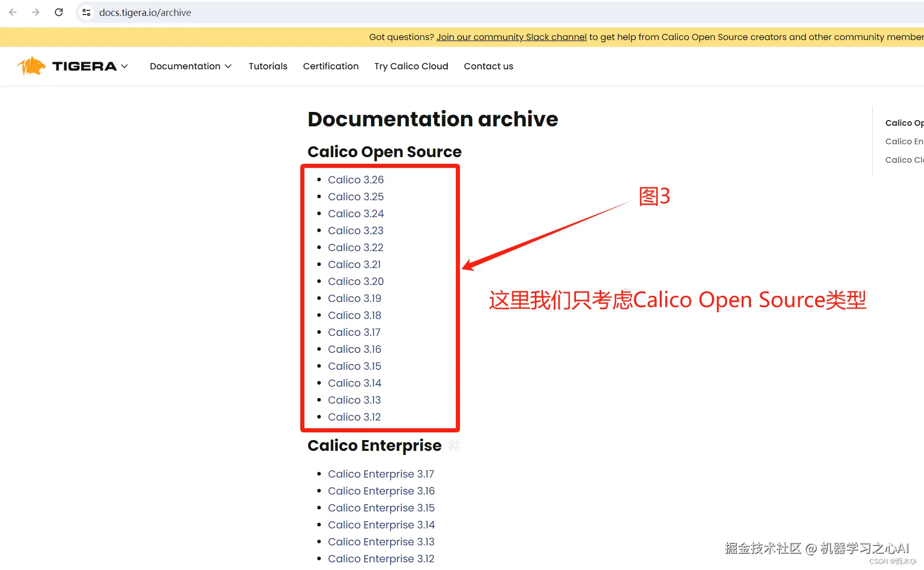The width and height of the screenshot is (924, 570).
Task: Open Calico 3.24 documentation
Action: coord(356,214)
